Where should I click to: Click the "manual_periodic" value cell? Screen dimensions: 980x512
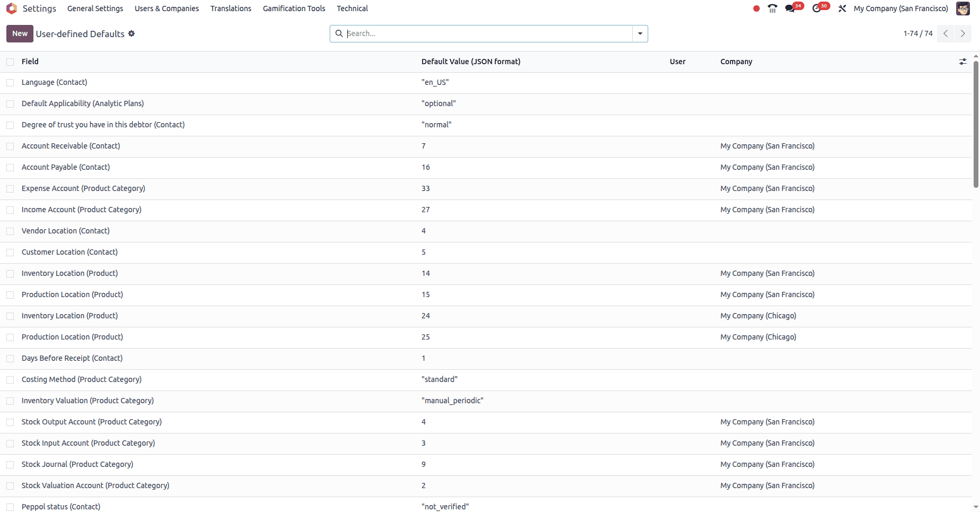click(452, 401)
